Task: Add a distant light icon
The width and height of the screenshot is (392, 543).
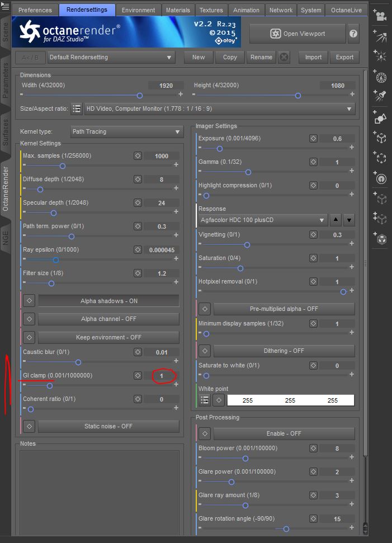Action: [x=380, y=36]
